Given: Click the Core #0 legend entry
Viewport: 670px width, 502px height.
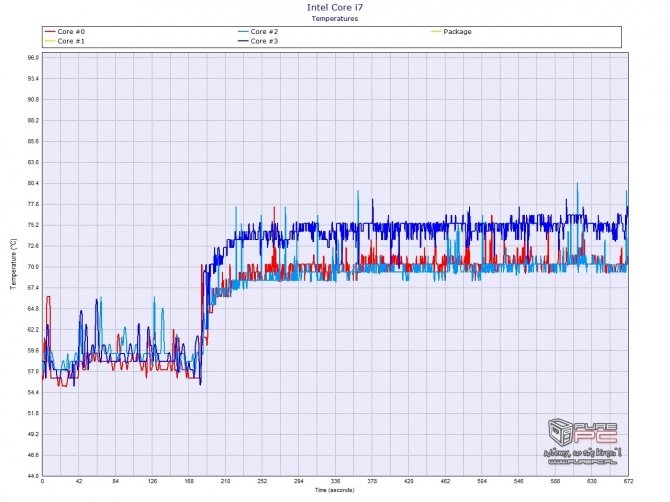Looking at the screenshot, I should point(65,32).
